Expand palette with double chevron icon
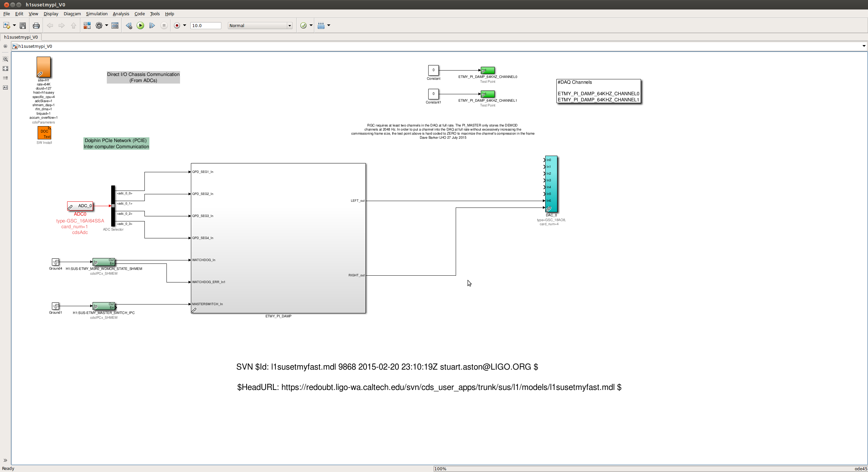Viewport: 868px width, 472px height. click(x=5, y=460)
